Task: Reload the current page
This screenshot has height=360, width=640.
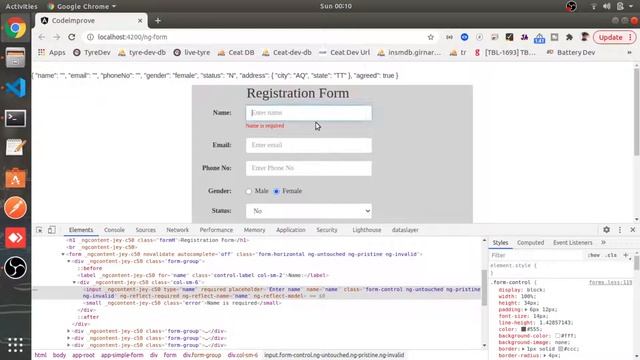Action: click(x=72, y=37)
